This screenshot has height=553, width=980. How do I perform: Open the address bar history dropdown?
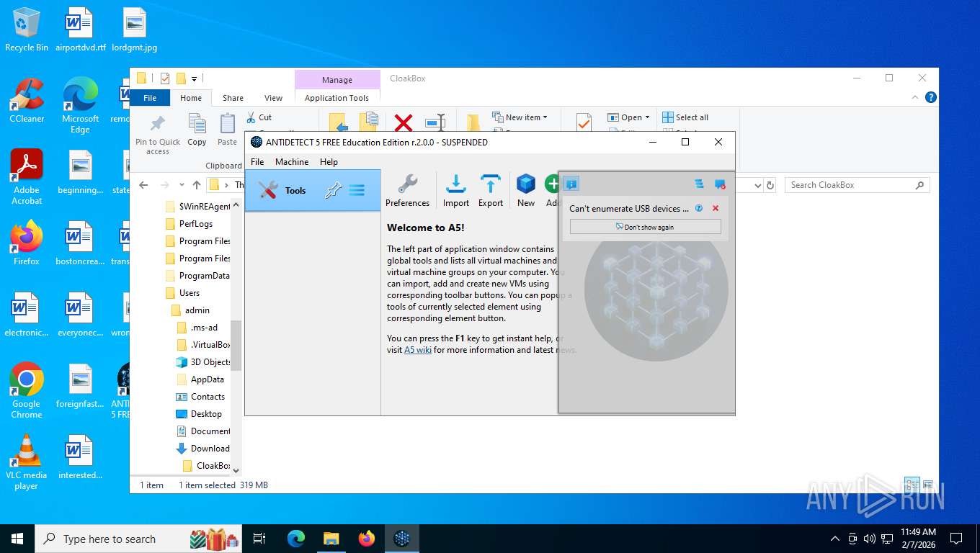[757, 185]
